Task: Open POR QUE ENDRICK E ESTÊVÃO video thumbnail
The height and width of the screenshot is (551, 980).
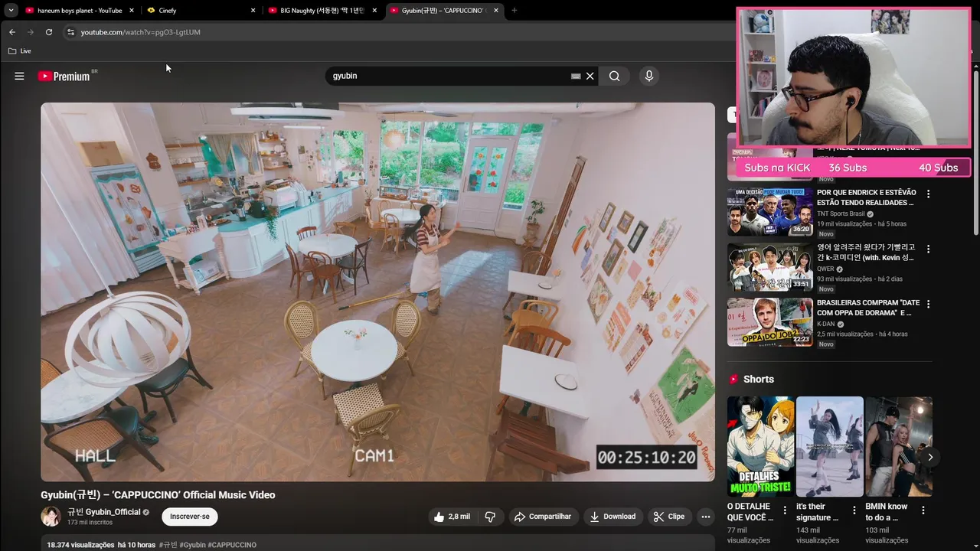Action: point(770,213)
